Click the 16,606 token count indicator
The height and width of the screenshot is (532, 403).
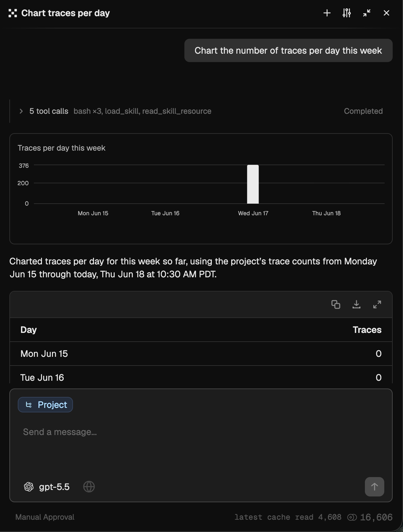point(370,517)
